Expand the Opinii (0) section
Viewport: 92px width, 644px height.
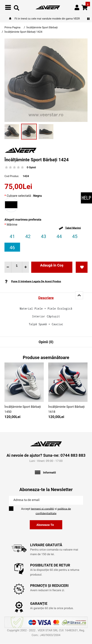(x=46, y=342)
